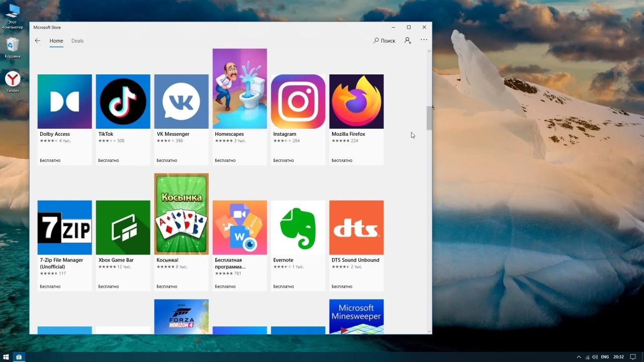This screenshot has width=644, height=362.
Task: Open the Бесплатная программа app icon
Action: [240, 228]
